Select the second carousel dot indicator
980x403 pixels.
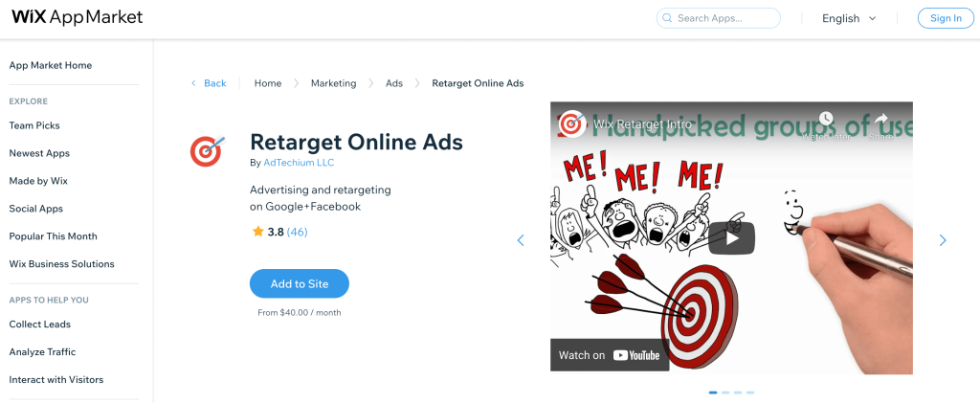[725, 392]
